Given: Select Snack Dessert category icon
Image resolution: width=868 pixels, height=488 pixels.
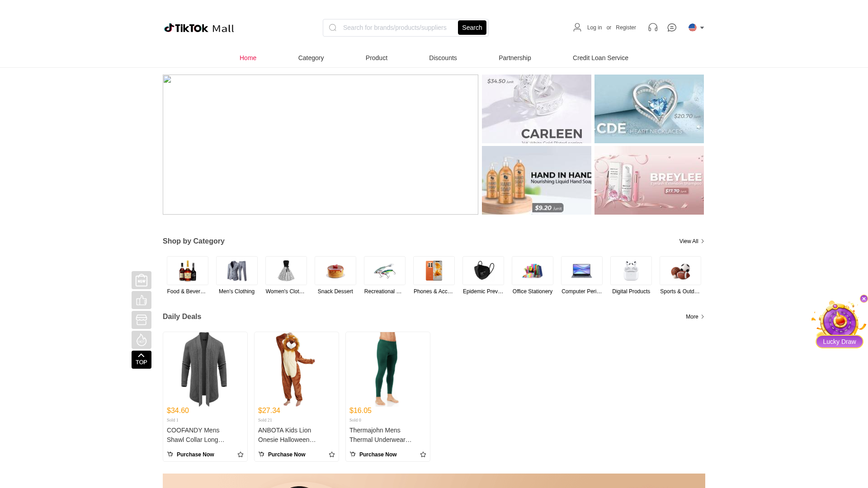Looking at the screenshot, I should click(x=335, y=271).
